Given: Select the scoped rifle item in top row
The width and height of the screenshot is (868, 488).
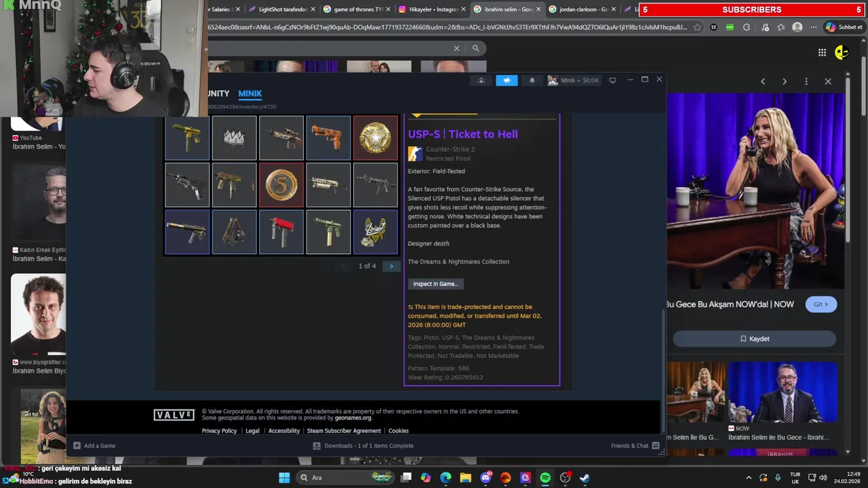Looking at the screenshot, I should pyautogui.click(x=281, y=138).
